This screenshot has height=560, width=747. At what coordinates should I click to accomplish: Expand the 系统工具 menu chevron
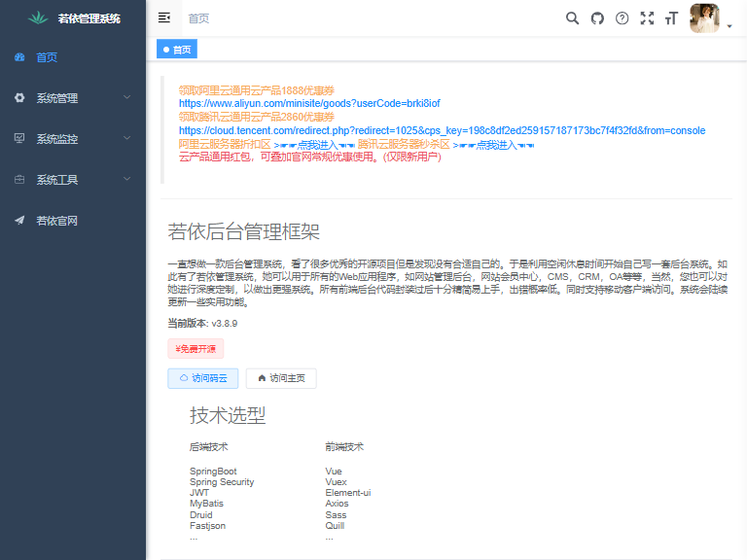point(126,180)
